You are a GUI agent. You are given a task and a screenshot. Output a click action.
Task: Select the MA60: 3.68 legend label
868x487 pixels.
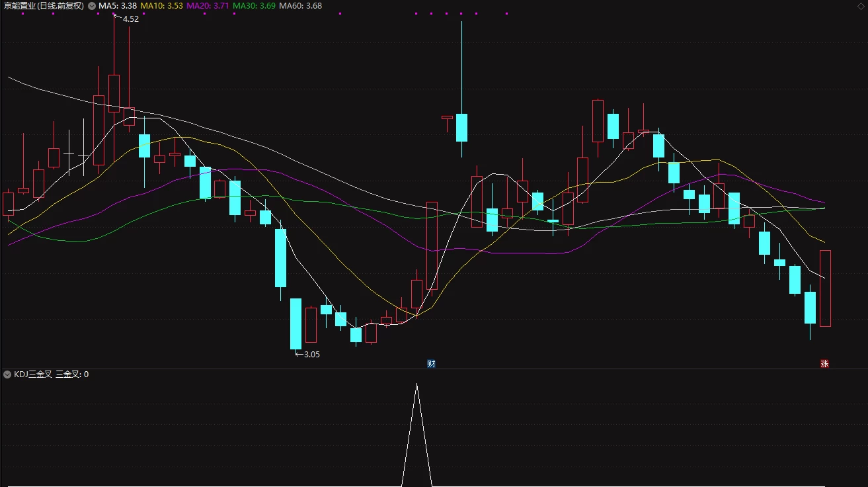click(x=300, y=6)
